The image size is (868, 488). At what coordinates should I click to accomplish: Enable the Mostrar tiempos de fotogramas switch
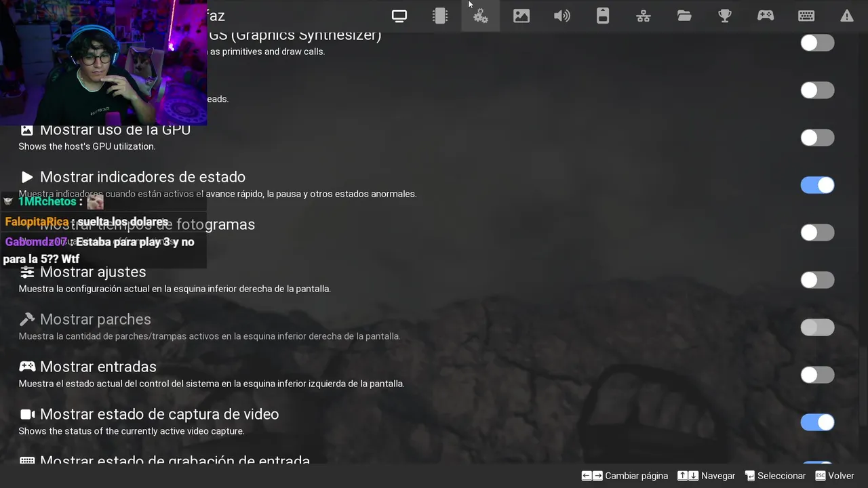(817, 232)
